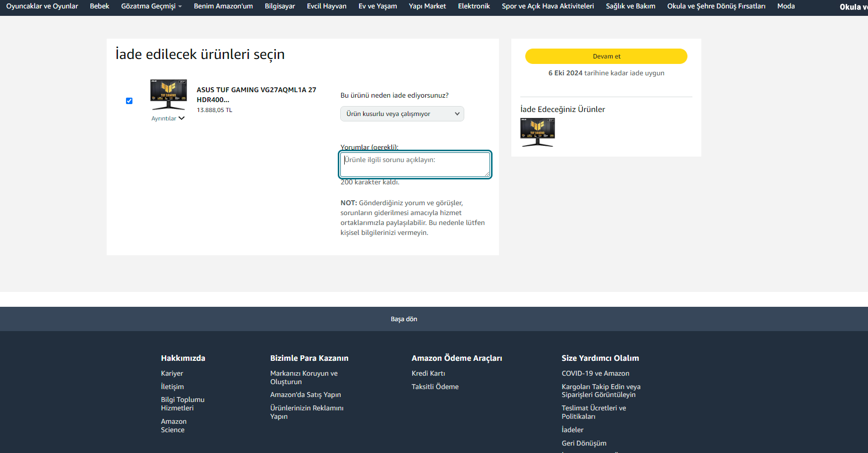Open Amazon Science footer link
The height and width of the screenshot is (453, 868).
coord(174,426)
